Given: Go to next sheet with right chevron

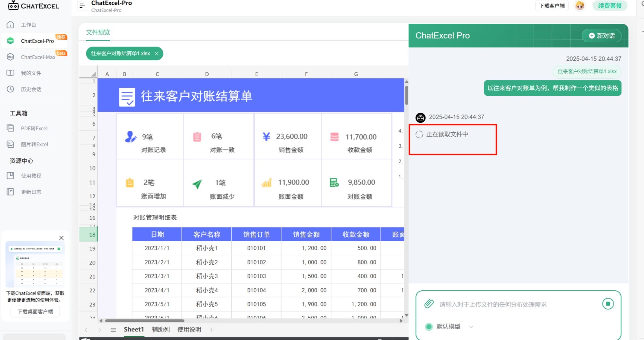Looking at the screenshot, I should [100, 330].
